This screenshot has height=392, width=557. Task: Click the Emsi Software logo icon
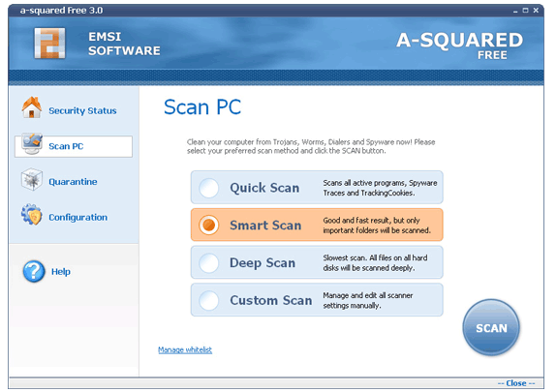click(x=49, y=43)
